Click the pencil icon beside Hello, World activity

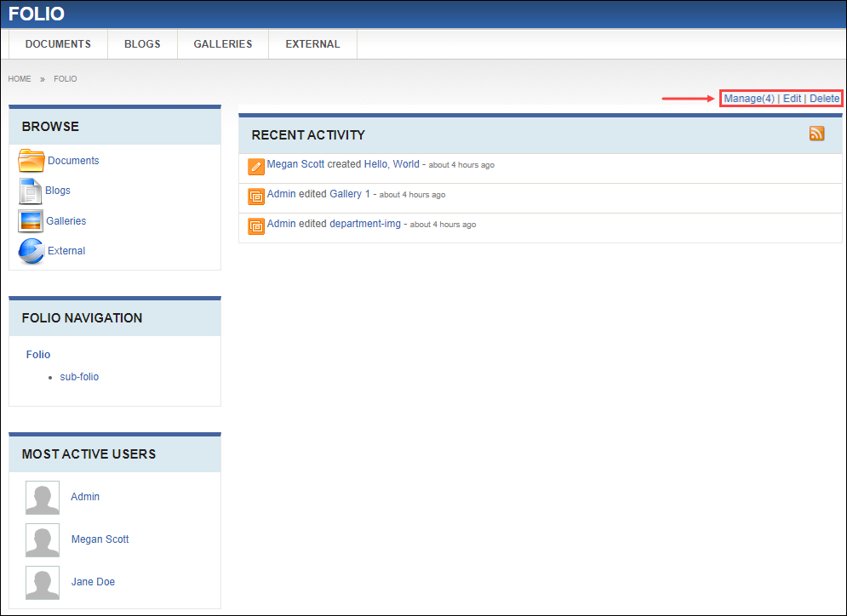point(256,167)
